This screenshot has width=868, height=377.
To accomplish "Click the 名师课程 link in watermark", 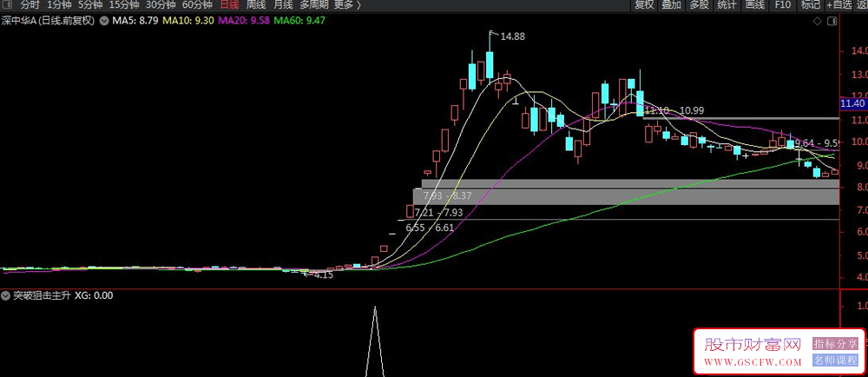I will coord(835,360).
